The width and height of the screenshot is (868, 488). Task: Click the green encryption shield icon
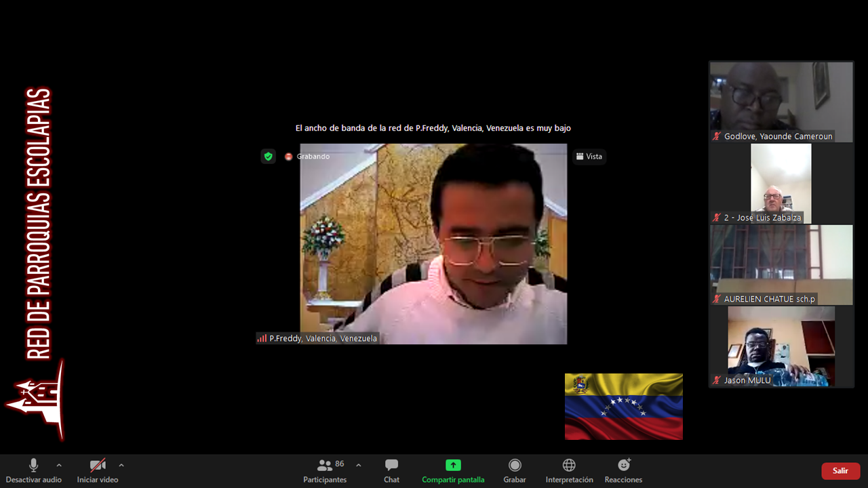[269, 157]
